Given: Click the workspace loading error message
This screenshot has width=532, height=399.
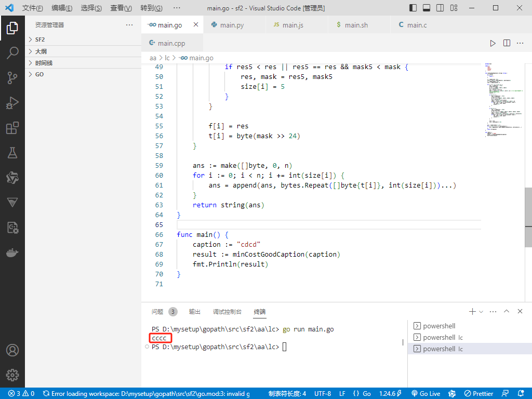Looking at the screenshot, I should click(x=146, y=394).
